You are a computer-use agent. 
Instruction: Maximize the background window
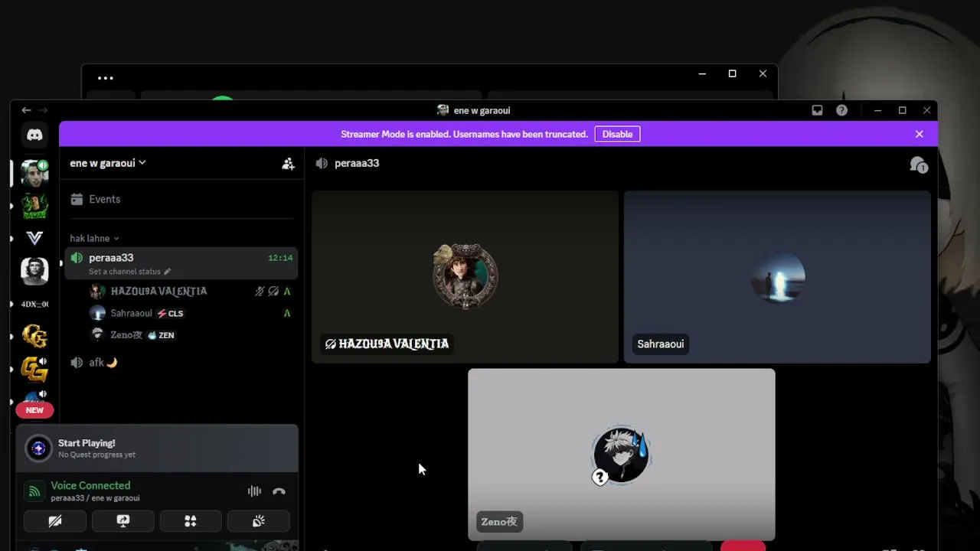(x=732, y=73)
